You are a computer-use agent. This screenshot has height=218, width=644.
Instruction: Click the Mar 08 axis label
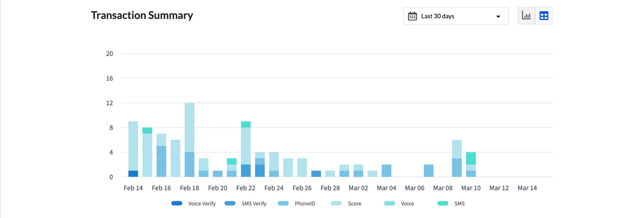pyautogui.click(x=443, y=188)
